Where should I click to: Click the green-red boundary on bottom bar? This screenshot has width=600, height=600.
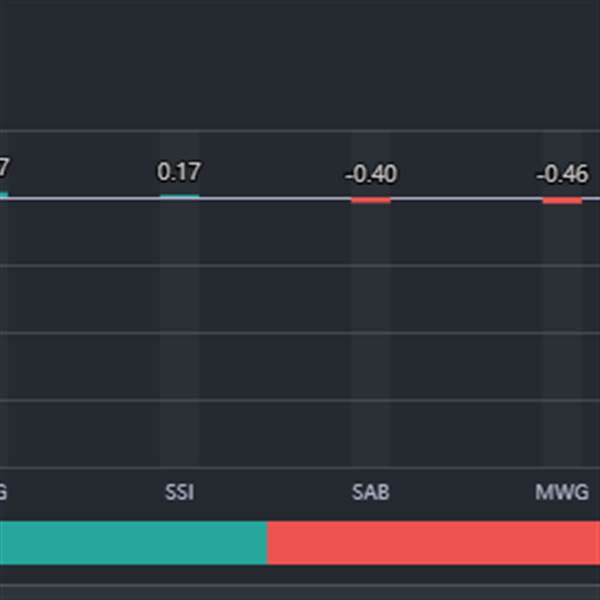(267, 542)
